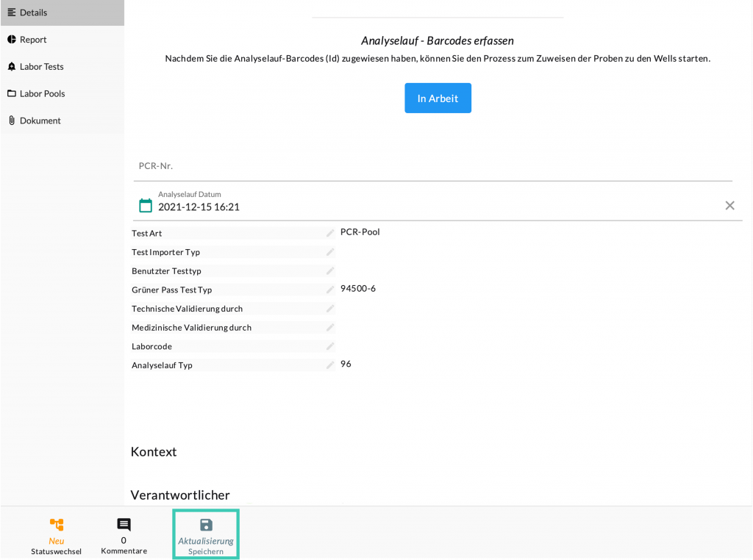Open Kommentare in the bottom bar
The image size is (753, 560).
tap(124, 534)
